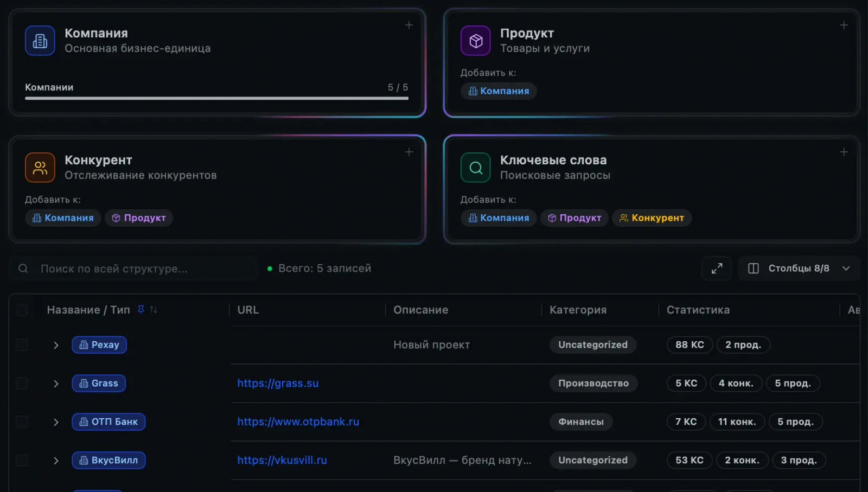868x492 pixels.
Task: Open the https://www.otpbank.ru link
Action: tap(298, 422)
